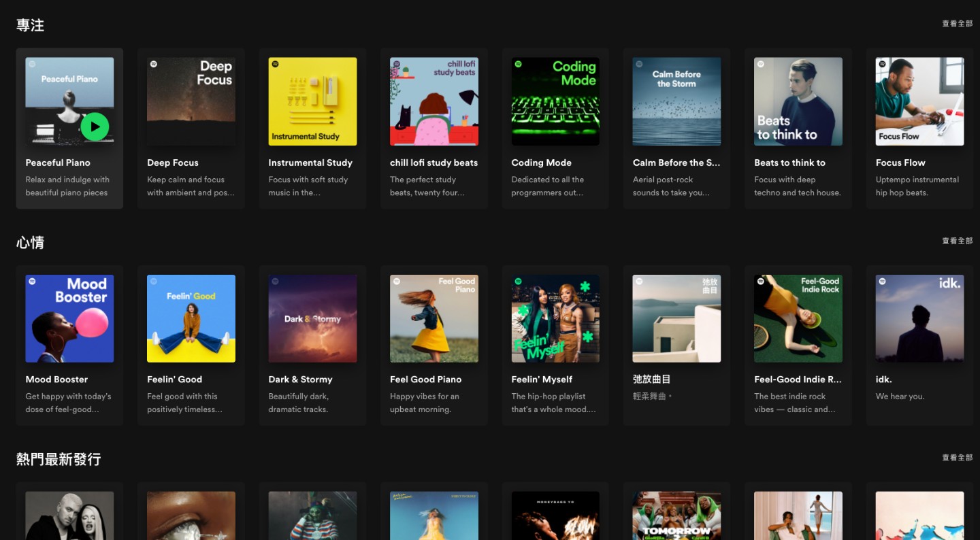Open the 心情 section heading

31,243
